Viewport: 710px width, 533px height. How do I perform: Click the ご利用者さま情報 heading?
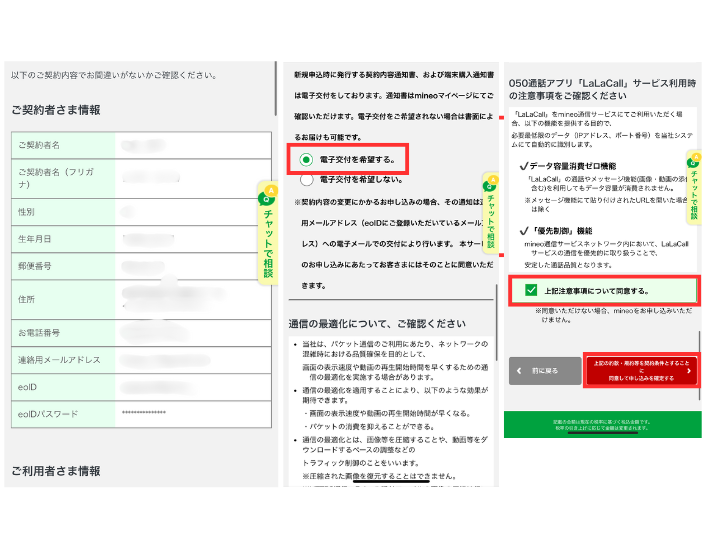(56, 471)
